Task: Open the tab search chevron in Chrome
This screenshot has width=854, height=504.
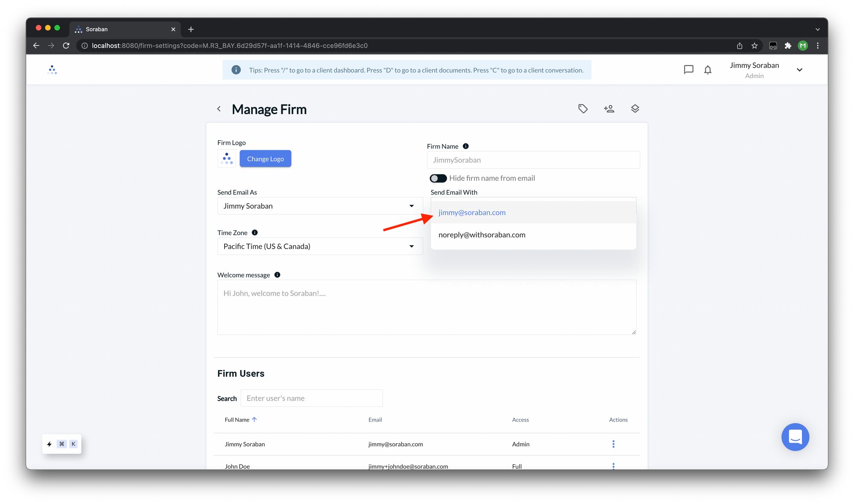Action: point(817,29)
